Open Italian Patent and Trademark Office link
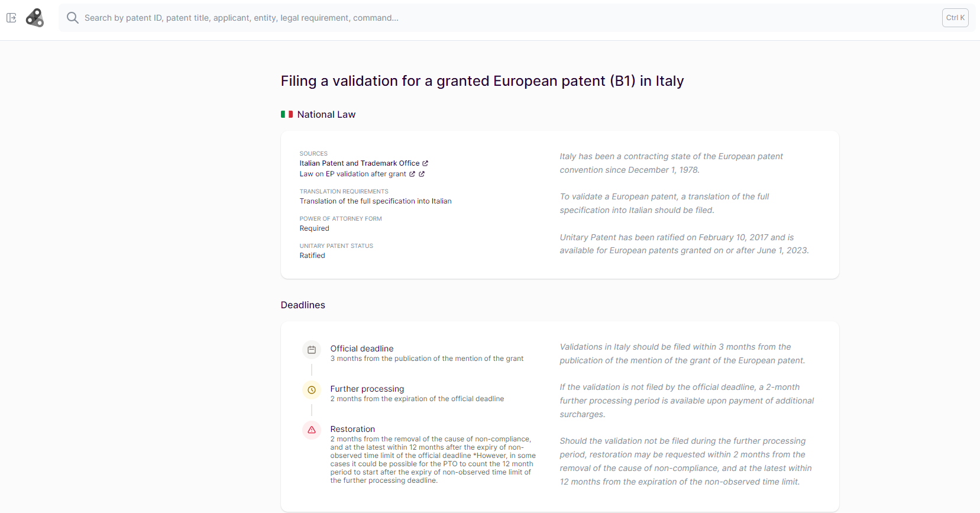Viewport: 980px width, 513px height. coord(359,163)
